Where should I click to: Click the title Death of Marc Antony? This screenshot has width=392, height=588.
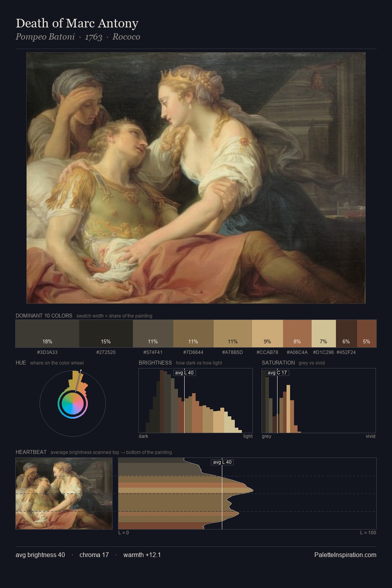click(77, 23)
